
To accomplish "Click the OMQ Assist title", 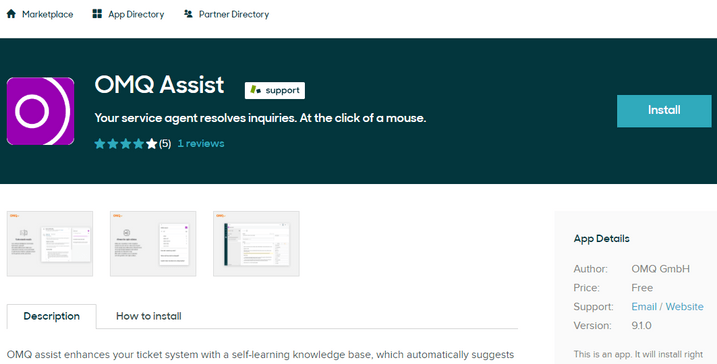I will [x=160, y=85].
